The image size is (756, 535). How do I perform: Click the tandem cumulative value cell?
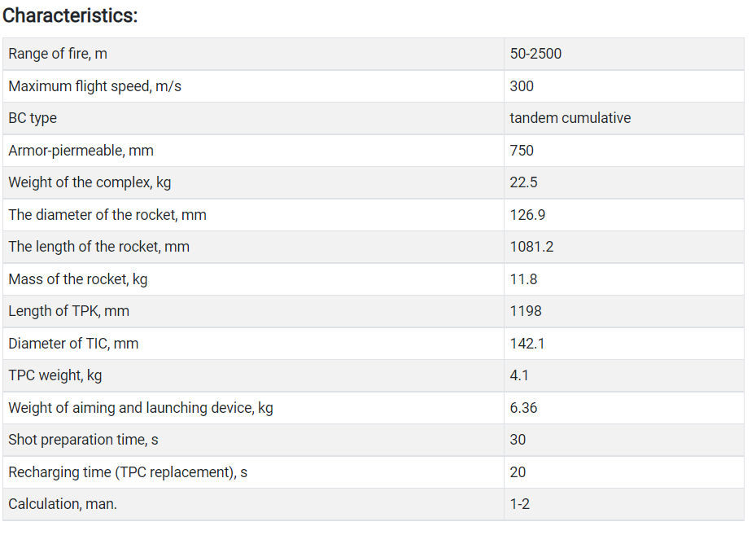click(624, 118)
